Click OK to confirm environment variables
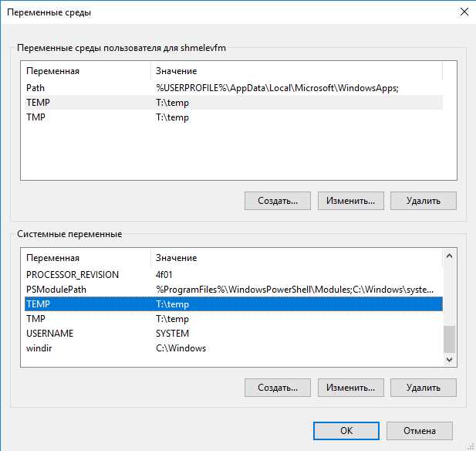Viewport: 476px width, 451px height. [346, 430]
